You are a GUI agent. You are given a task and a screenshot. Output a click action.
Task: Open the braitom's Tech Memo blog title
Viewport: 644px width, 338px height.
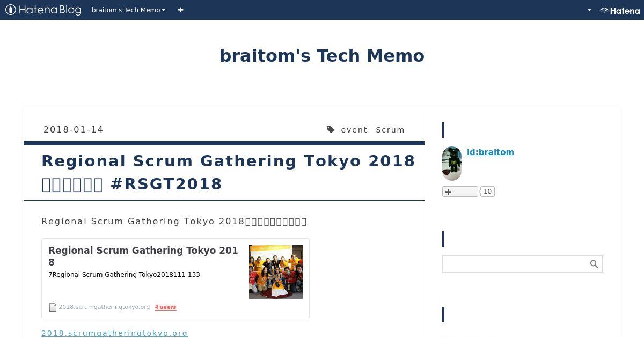322,55
